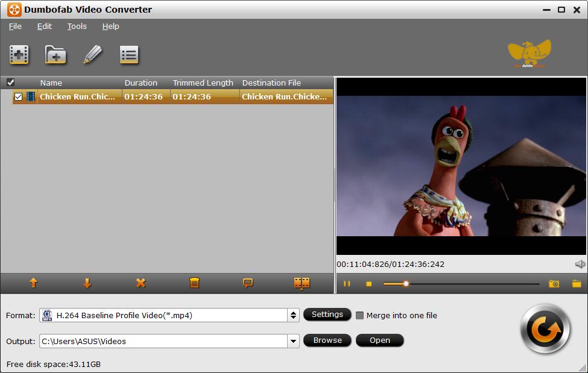Open snapshot folder icon in player bar
This screenshot has height=373, width=588.
pyautogui.click(x=577, y=284)
